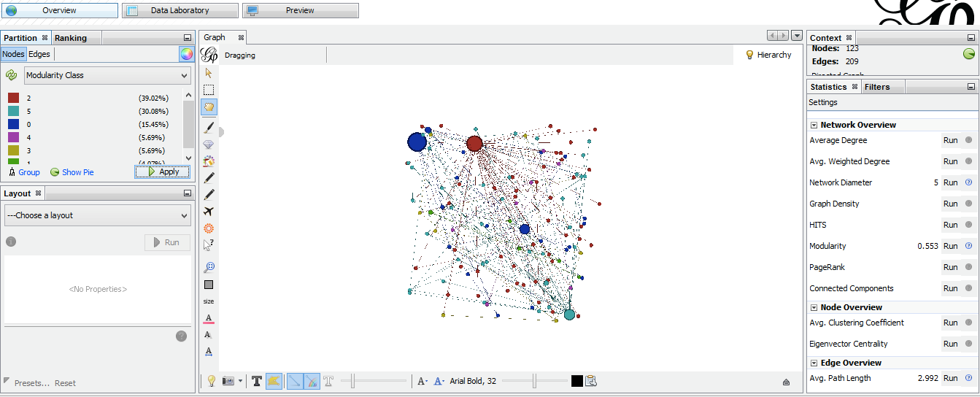Open the Choose a layout dropdown
This screenshot has height=397, width=980.
coord(98,215)
